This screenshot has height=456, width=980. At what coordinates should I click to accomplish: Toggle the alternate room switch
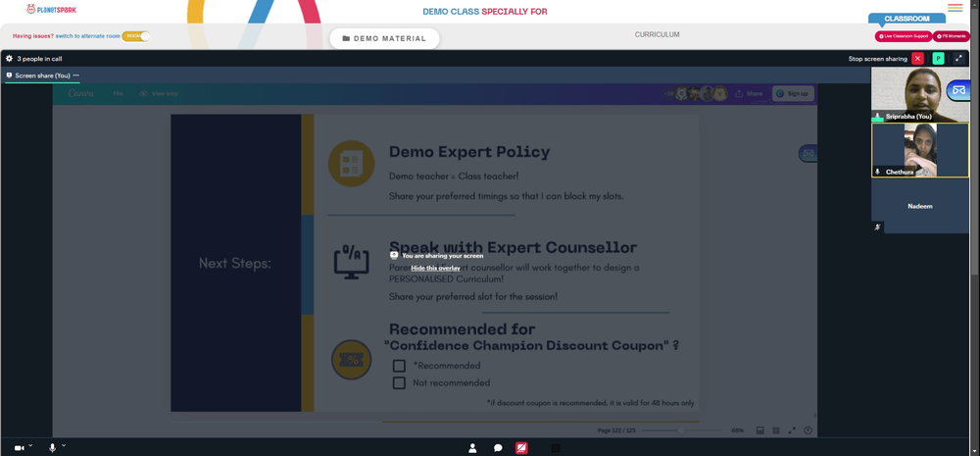(x=135, y=36)
